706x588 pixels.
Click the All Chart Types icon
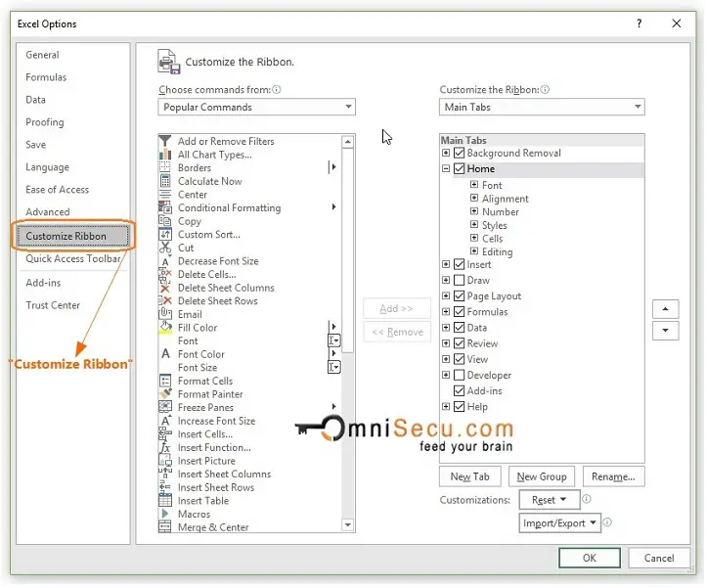pos(165,155)
